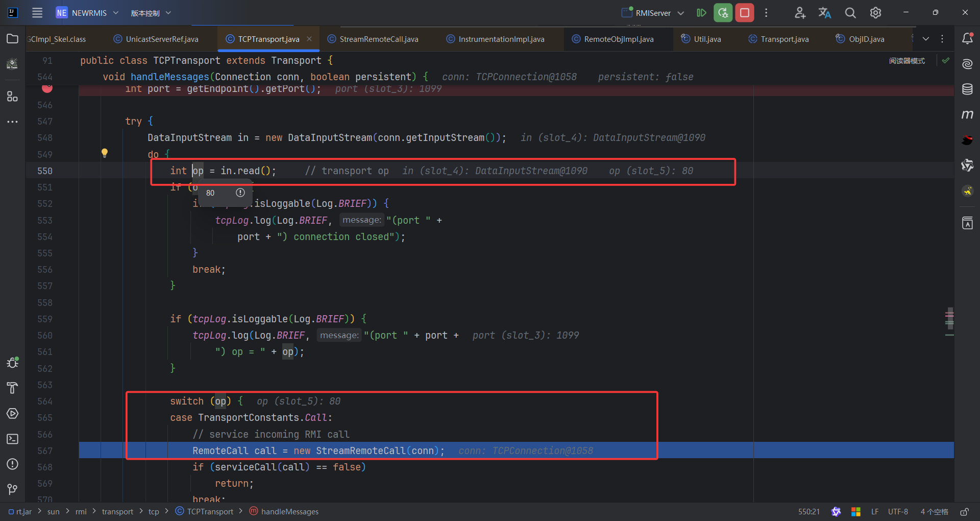Open the Services tool window

[x=12, y=413]
